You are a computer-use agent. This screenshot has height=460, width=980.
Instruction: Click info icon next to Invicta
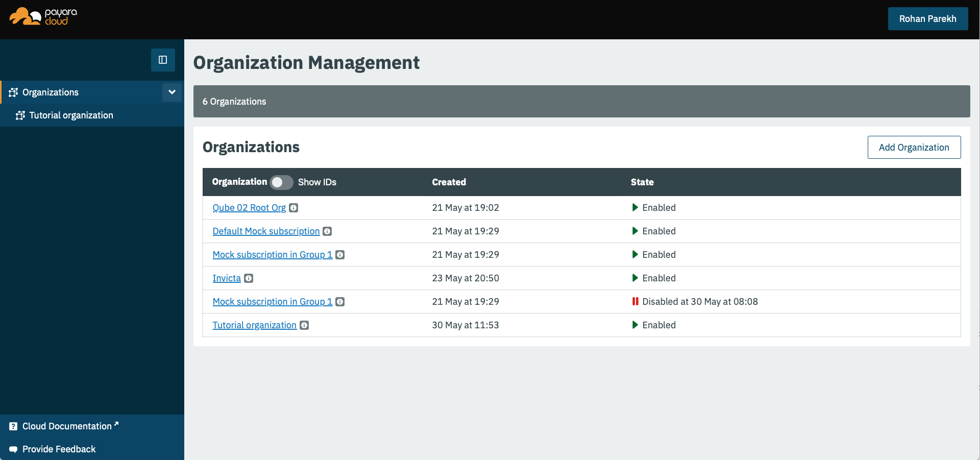[249, 278]
